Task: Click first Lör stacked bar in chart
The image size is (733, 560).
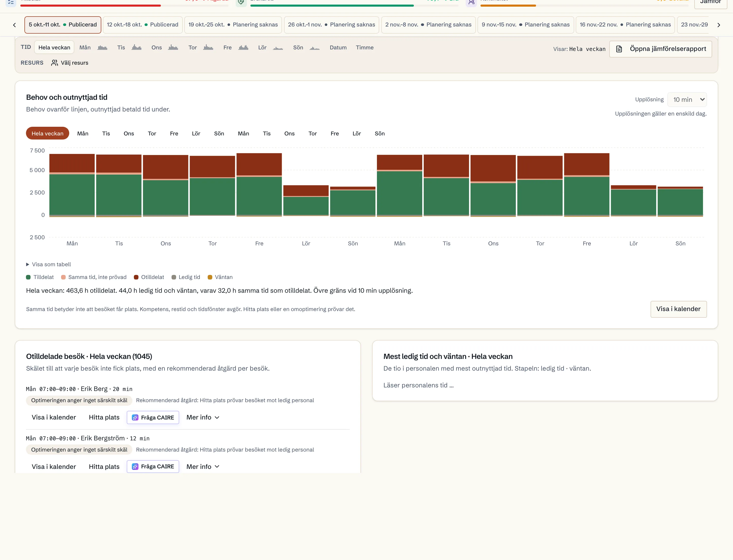Action: 306,201
